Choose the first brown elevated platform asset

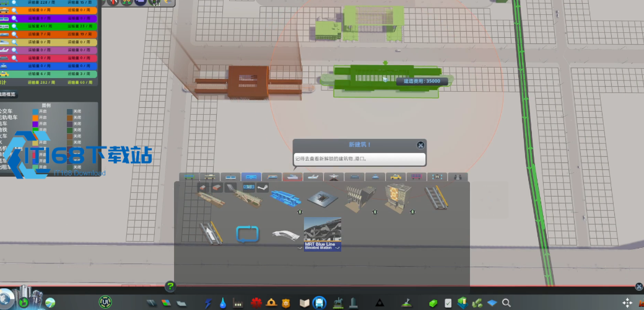pyautogui.click(x=211, y=200)
